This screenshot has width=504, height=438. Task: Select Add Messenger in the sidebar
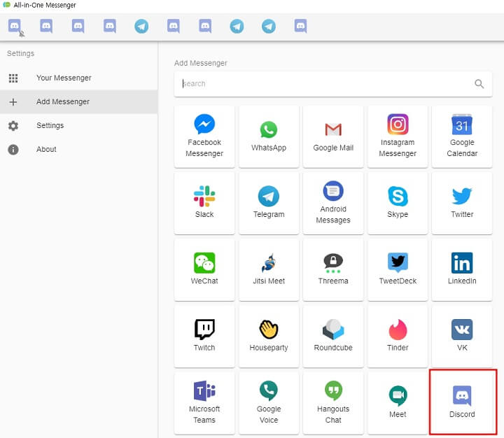click(78, 102)
